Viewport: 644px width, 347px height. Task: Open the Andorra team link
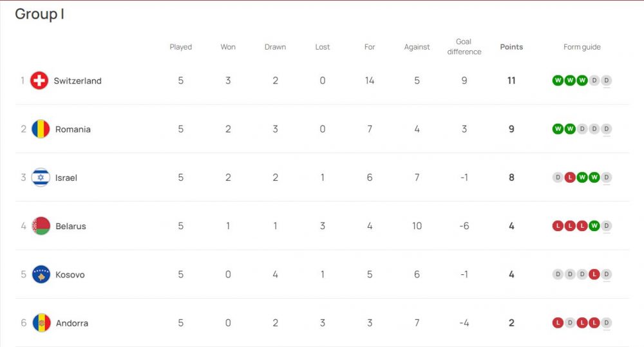coord(72,323)
